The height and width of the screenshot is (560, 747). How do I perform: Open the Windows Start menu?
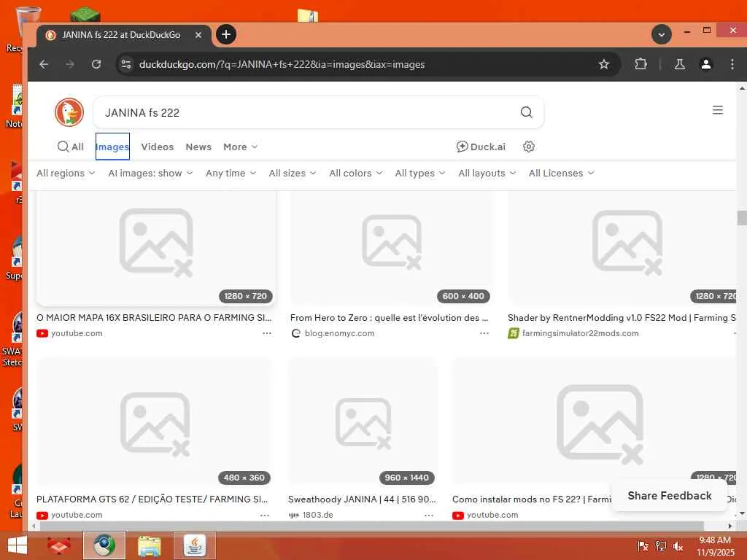click(18, 545)
